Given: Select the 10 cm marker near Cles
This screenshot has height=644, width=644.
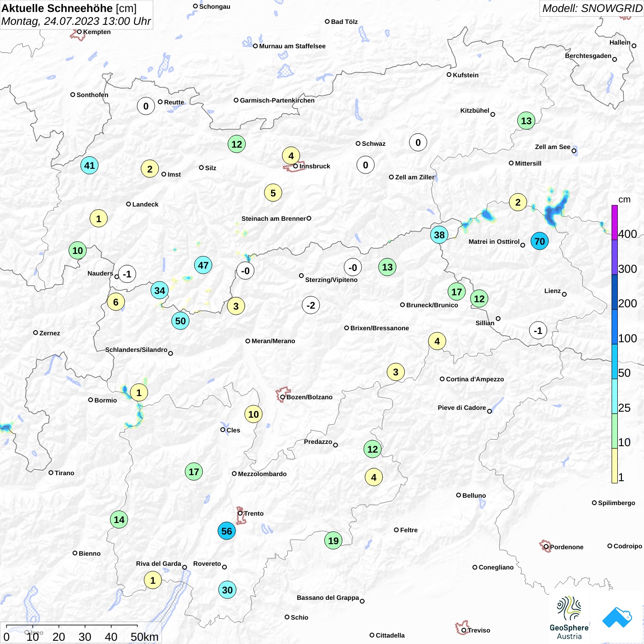Looking at the screenshot, I should pos(253,414).
